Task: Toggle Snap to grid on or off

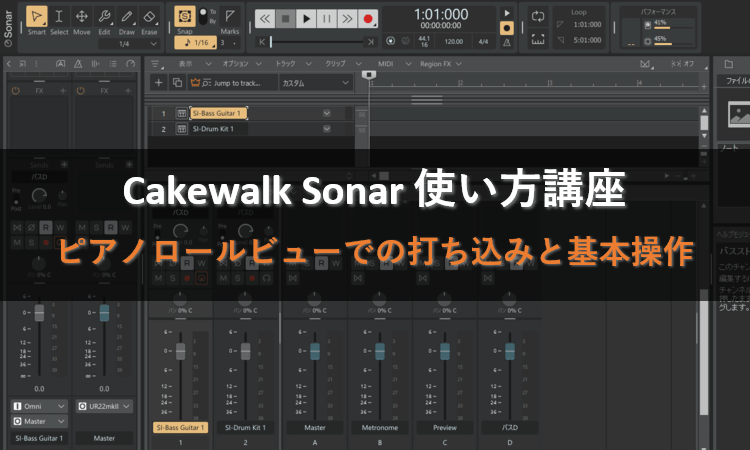Action: [185, 18]
